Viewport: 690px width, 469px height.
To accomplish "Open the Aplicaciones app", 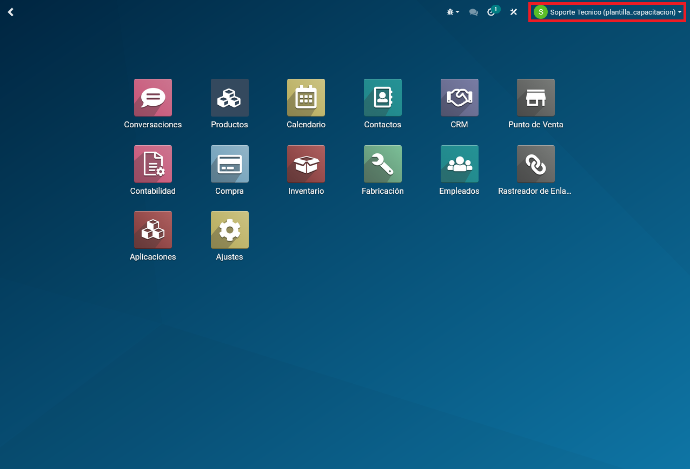I will (x=153, y=230).
